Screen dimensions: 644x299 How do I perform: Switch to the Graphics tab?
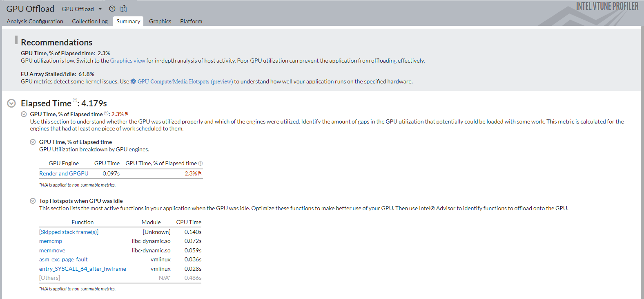pyautogui.click(x=160, y=21)
